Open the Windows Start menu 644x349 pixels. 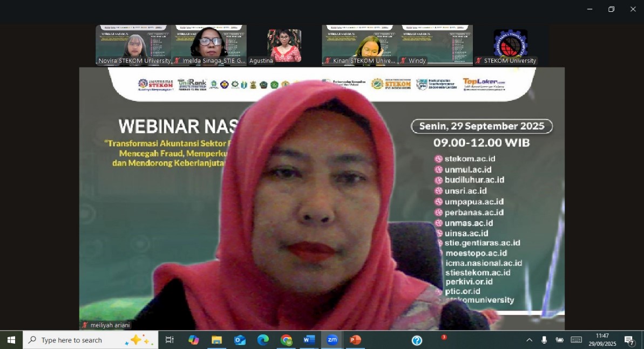point(11,340)
